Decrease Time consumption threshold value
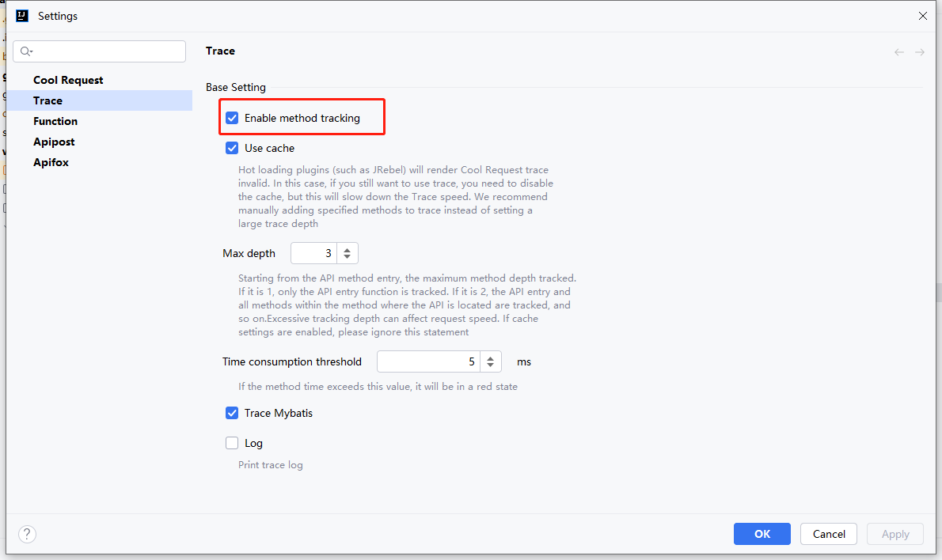Screen dimensions: 942x560 490,366
